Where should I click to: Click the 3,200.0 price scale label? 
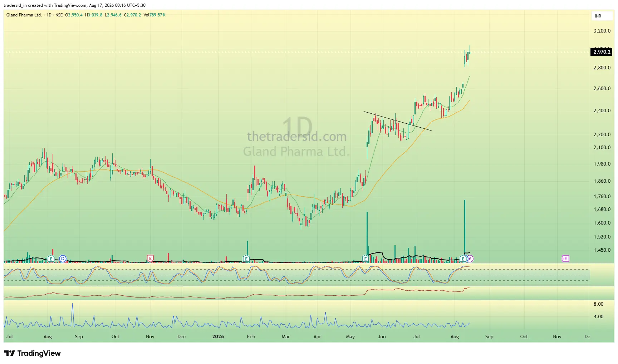[x=602, y=31]
